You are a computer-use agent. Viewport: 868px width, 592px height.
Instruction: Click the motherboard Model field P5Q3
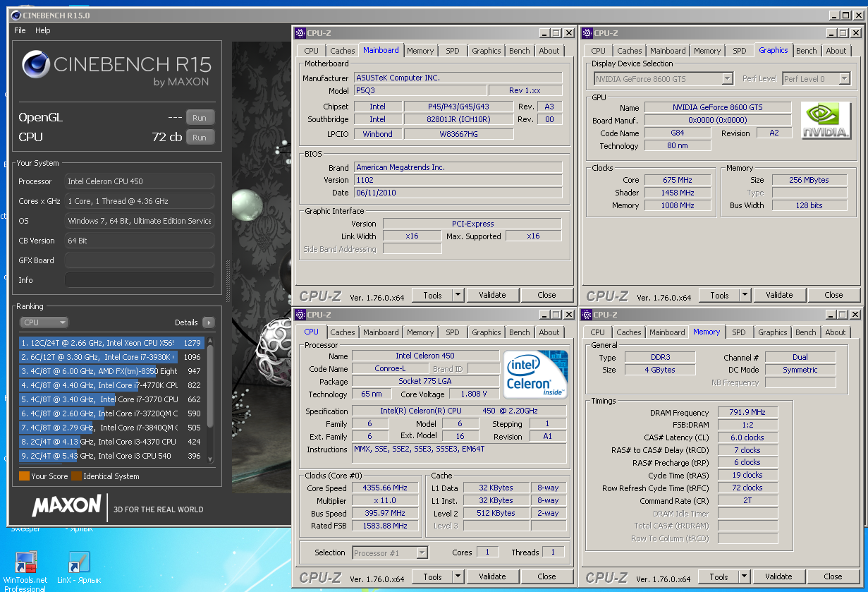pyautogui.click(x=420, y=90)
